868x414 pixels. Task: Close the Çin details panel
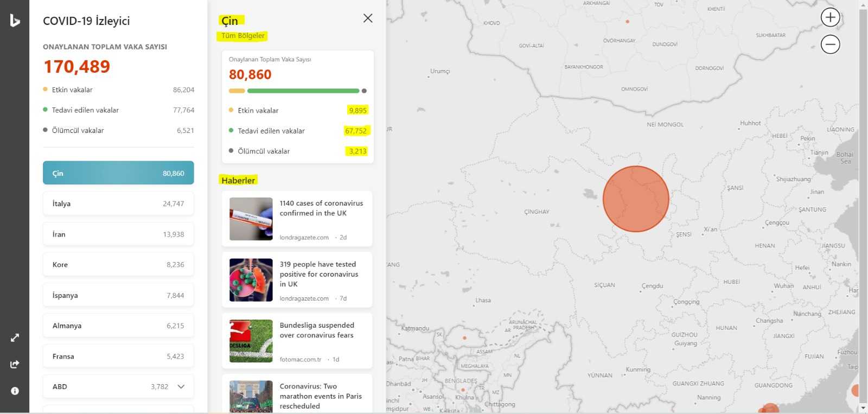(x=368, y=18)
